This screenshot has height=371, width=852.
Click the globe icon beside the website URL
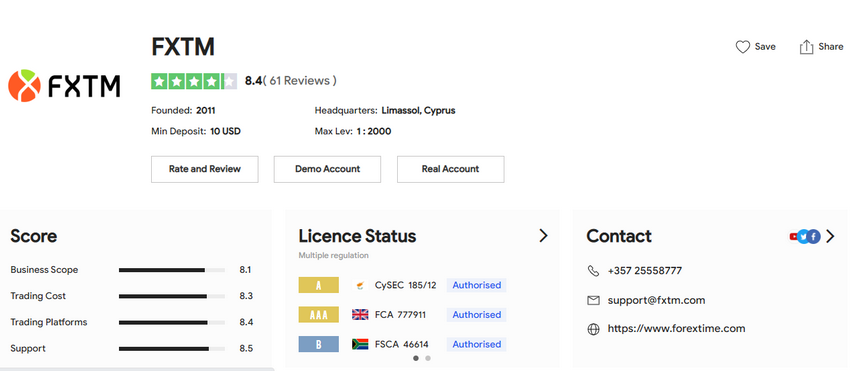(x=593, y=329)
